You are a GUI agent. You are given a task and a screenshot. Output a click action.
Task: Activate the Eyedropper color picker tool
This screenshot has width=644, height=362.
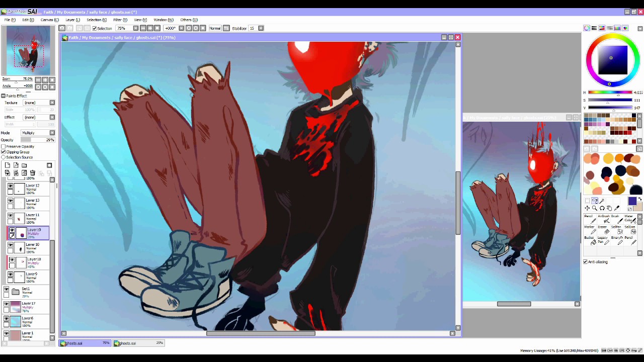click(617, 208)
